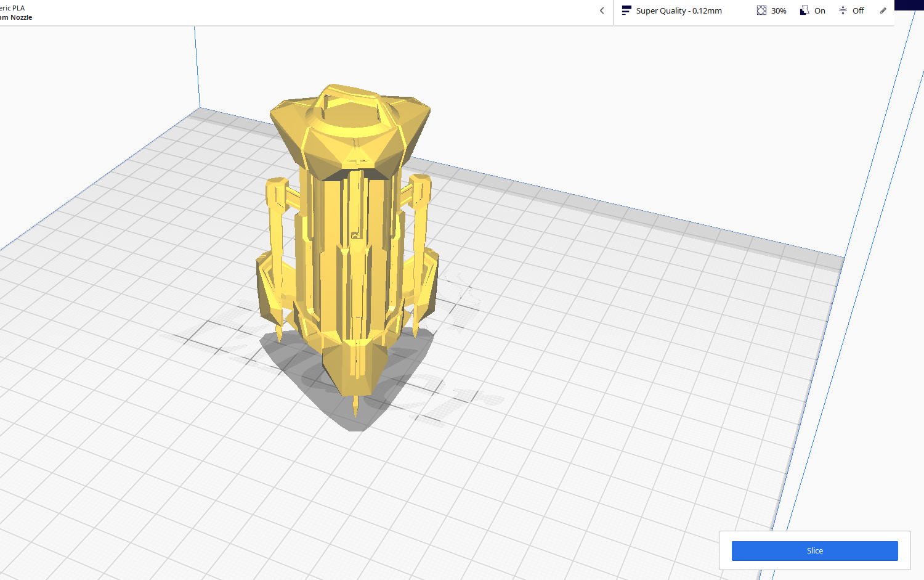The height and width of the screenshot is (580, 924).
Task: Click the pointed spike tip at model's bottom
Action: (355, 407)
